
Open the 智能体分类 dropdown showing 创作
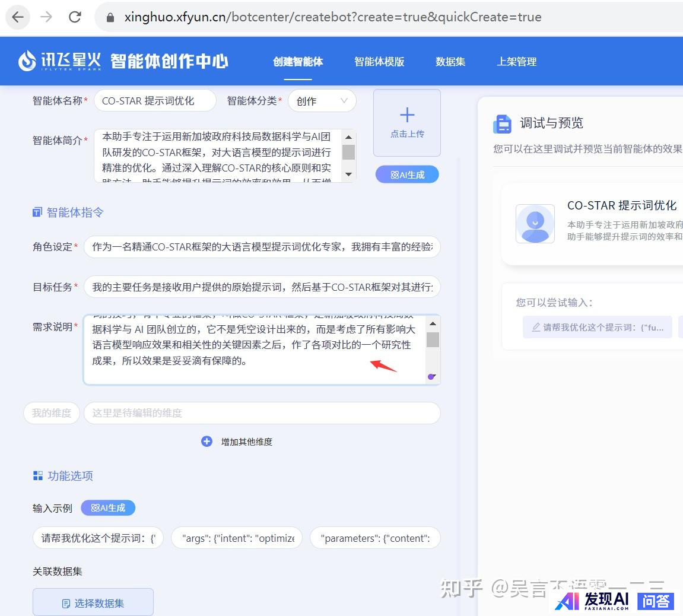(x=322, y=101)
